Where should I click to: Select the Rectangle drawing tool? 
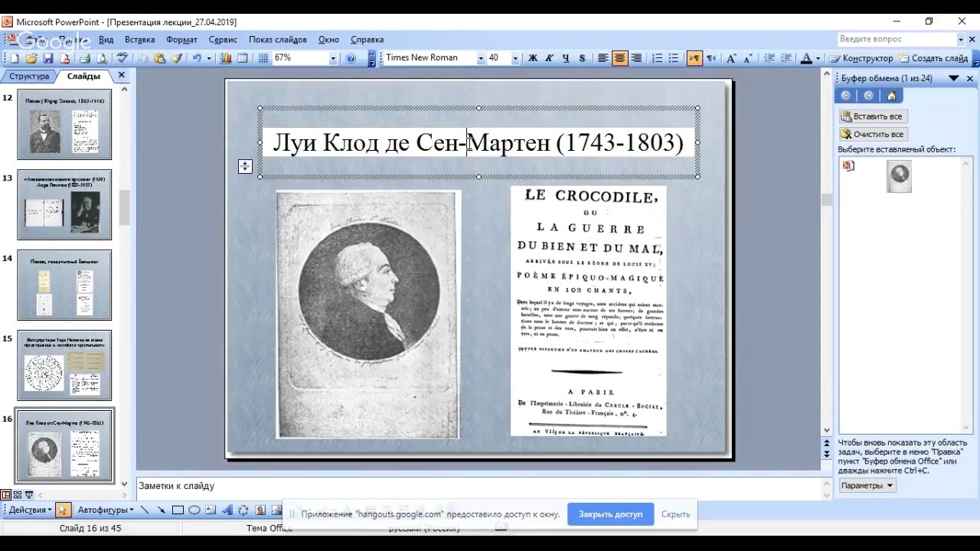(x=178, y=510)
